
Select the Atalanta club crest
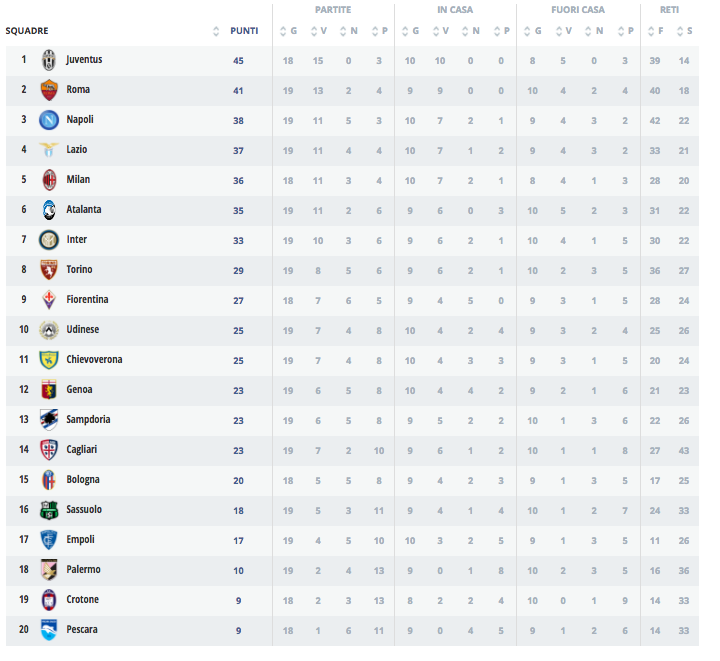(48, 210)
